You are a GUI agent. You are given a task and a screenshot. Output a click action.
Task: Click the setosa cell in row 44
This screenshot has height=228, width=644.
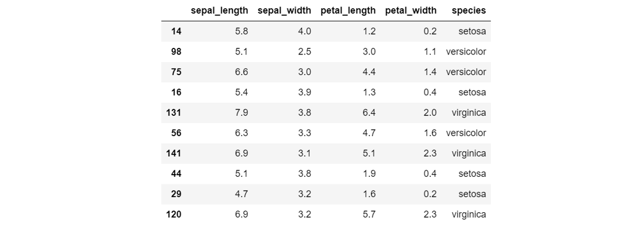click(x=472, y=174)
